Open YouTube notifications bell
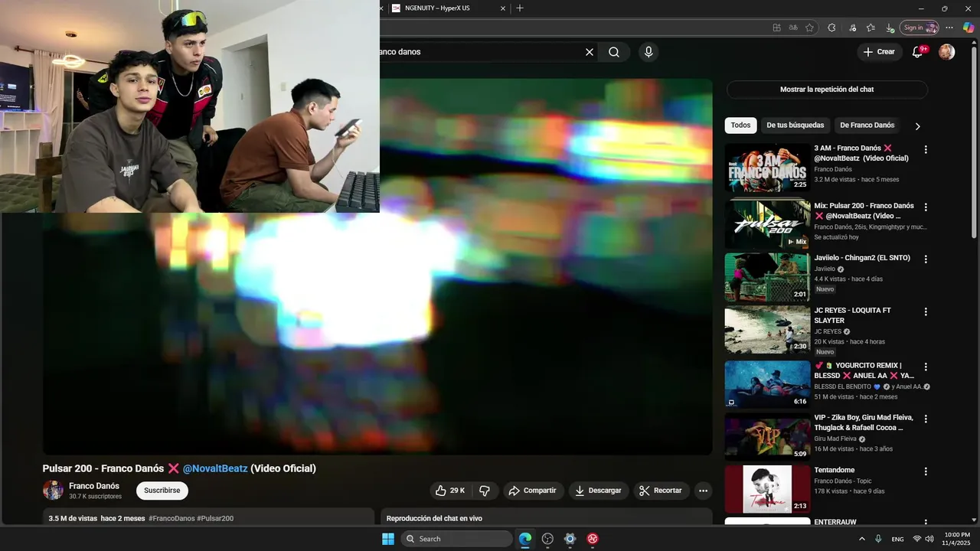This screenshot has height=551, width=980. 917,52
